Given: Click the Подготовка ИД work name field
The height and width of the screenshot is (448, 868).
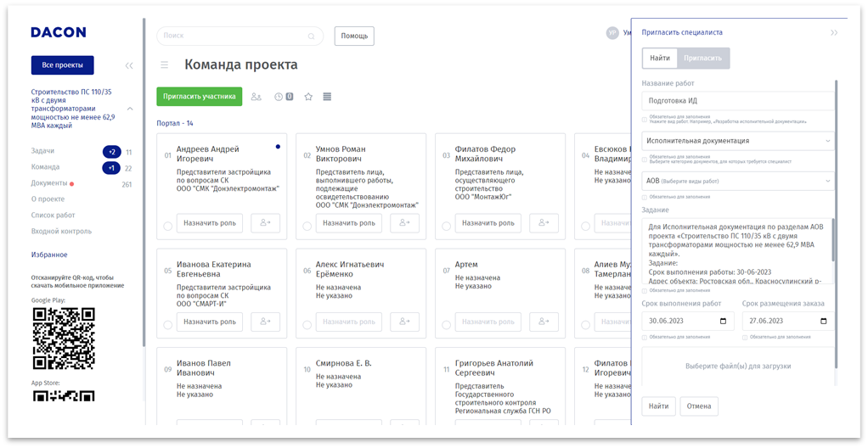Looking at the screenshot, I should coord(738,101).
